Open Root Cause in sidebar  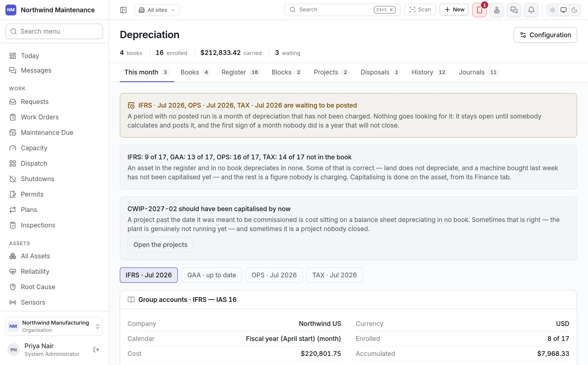point(54,287)
